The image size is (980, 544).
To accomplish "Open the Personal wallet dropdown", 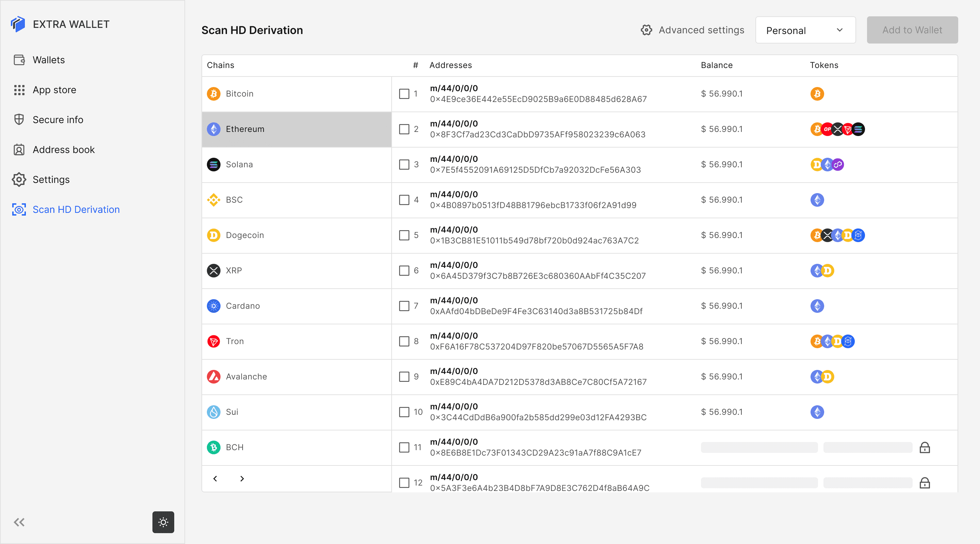I will point(805,30).
